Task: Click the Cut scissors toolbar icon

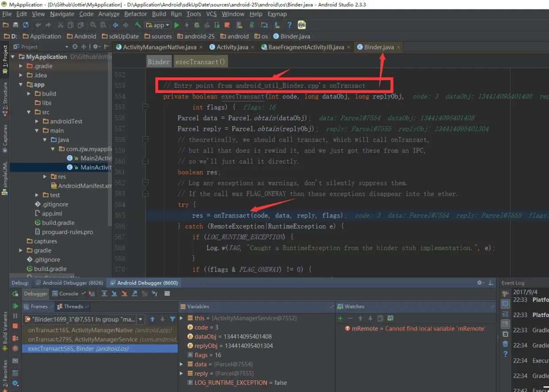Action: click(60, 25)
